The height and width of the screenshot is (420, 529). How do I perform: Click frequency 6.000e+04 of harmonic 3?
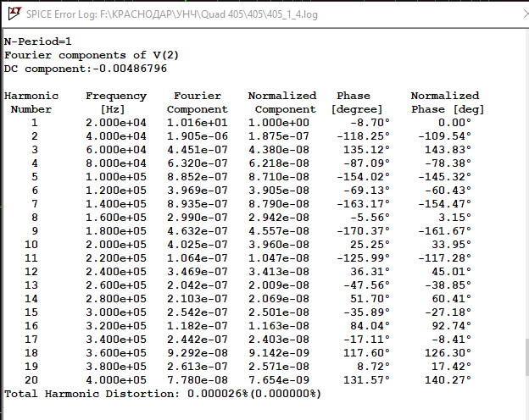point(115,150)
